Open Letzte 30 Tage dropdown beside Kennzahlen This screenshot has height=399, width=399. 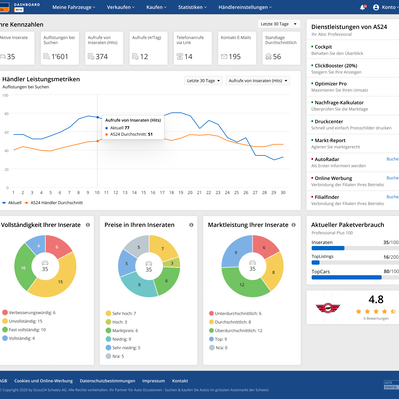[x=279, y=24]
